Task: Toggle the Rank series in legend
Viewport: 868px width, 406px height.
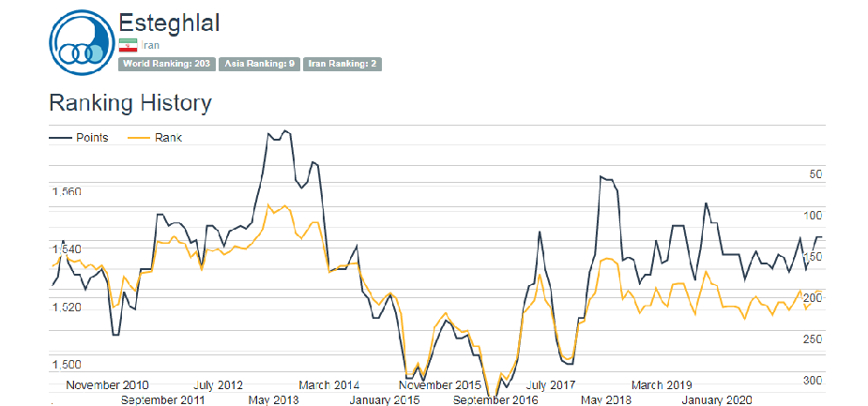Action: (155, 138)
